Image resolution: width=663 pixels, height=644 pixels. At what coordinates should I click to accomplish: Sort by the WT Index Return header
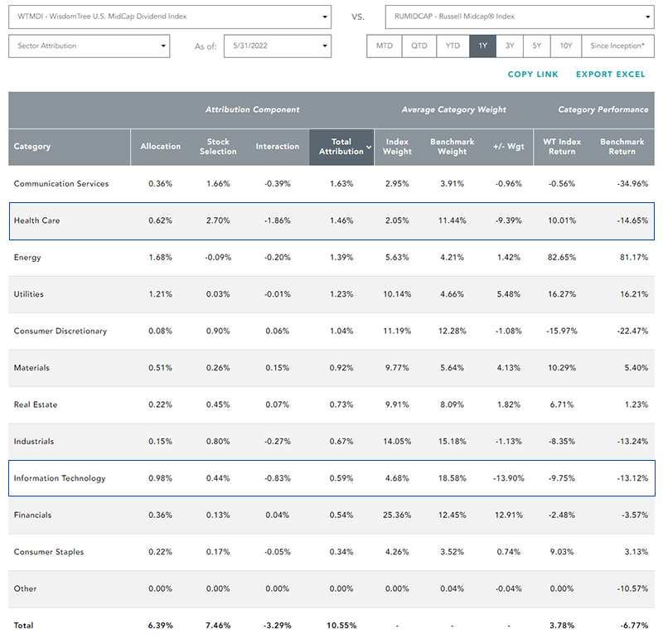click(562, 147)
